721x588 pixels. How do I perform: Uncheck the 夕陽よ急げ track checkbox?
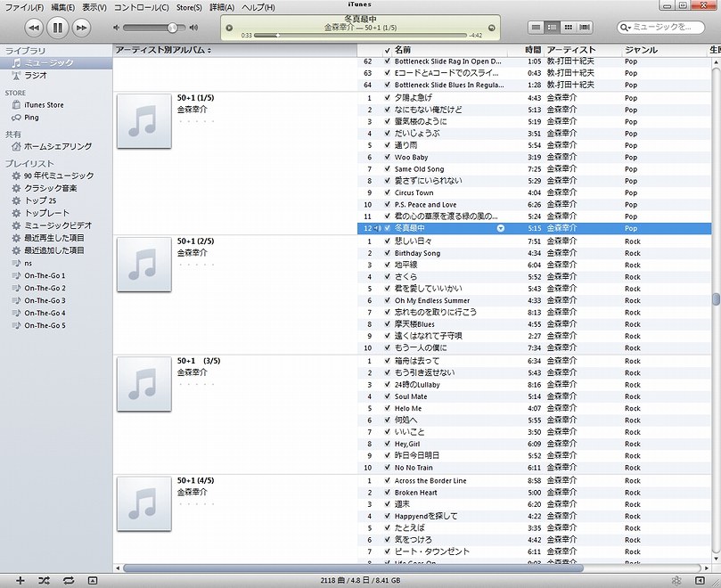(387, 97)
